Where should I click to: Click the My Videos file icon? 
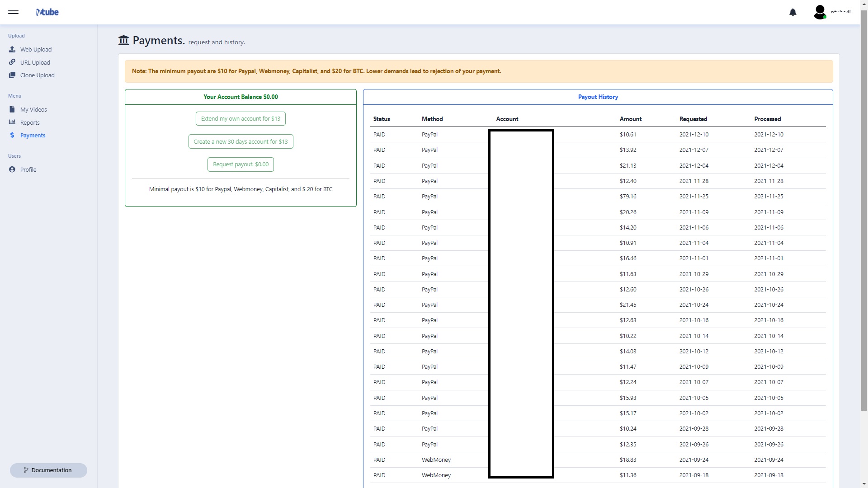pos(12,109)
